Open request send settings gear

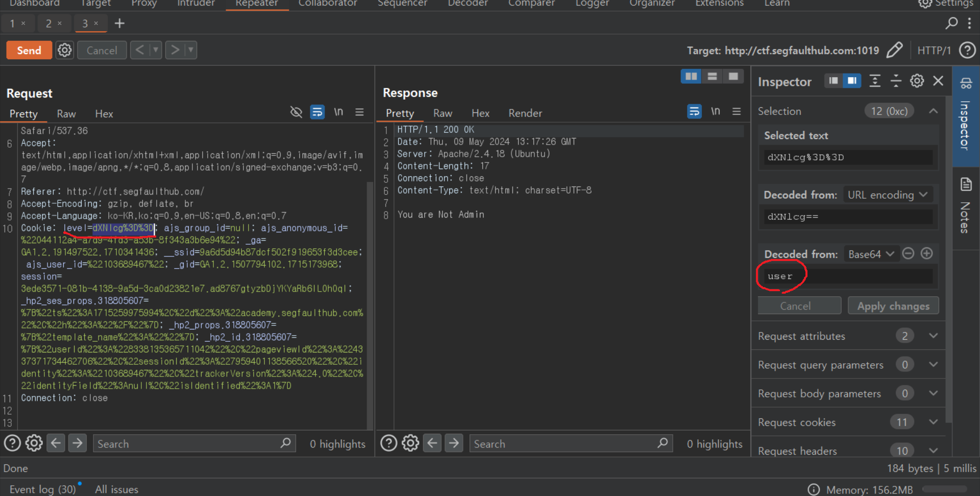[65, 50]
